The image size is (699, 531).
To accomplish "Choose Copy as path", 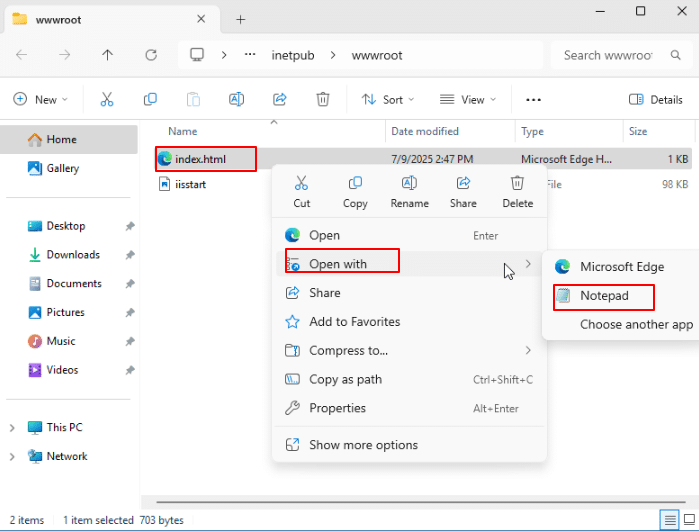I will (409, 379).
